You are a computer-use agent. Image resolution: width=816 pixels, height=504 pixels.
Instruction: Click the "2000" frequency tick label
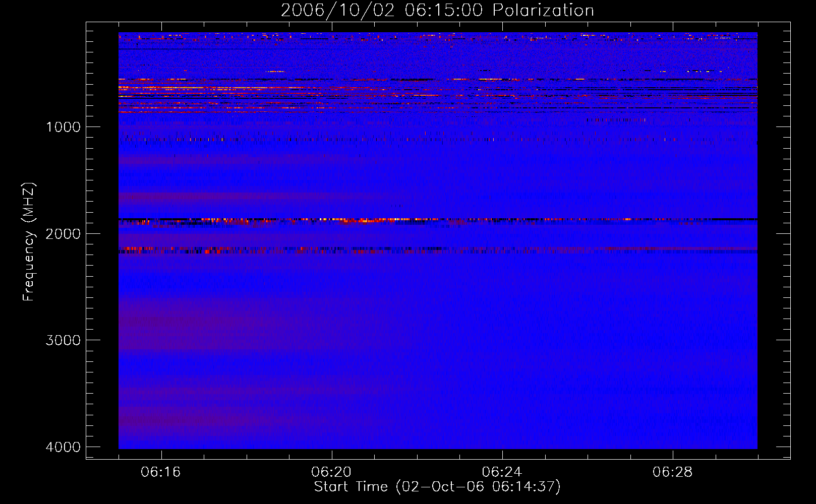click(63, 234)
